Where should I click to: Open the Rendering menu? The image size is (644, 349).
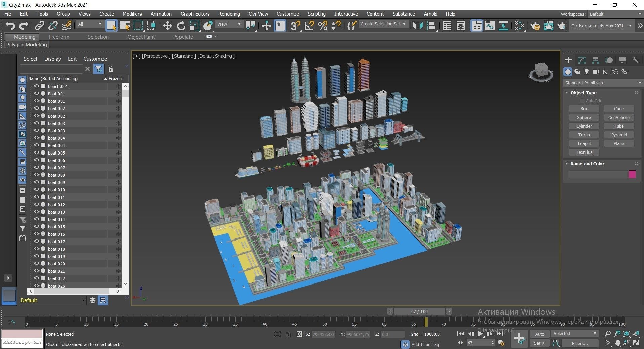click(x=229, y=14)
